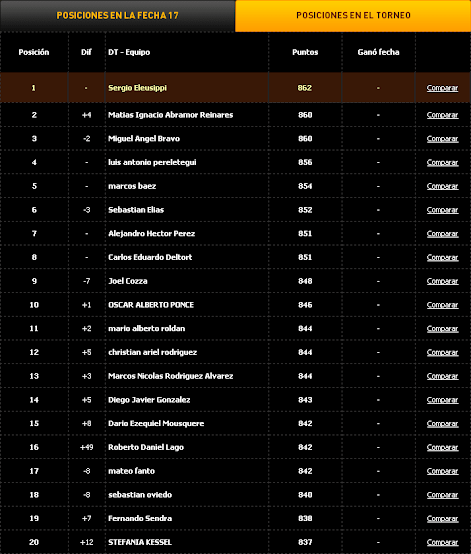Click Comparar for Matias Ignacio Abramor Reinares

(x=442, y=115)
